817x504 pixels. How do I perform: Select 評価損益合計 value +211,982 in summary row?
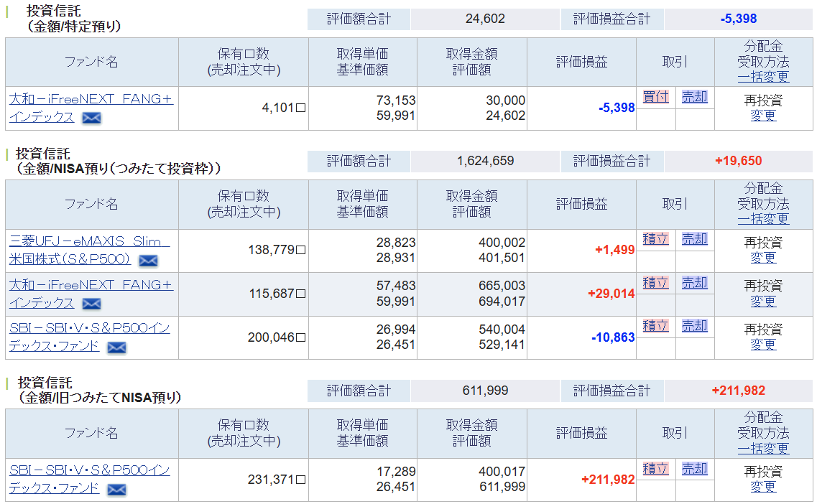tap(739, 391)
